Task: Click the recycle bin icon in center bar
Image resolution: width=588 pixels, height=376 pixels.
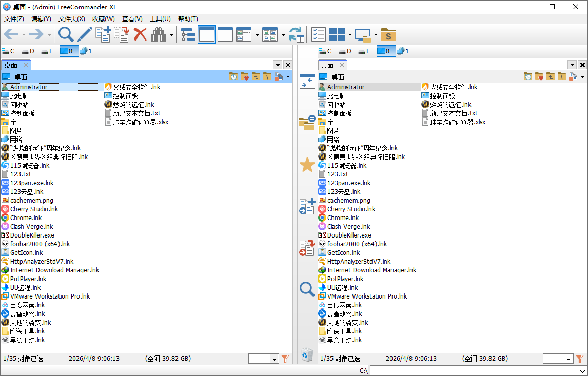Action: point(307,353)
